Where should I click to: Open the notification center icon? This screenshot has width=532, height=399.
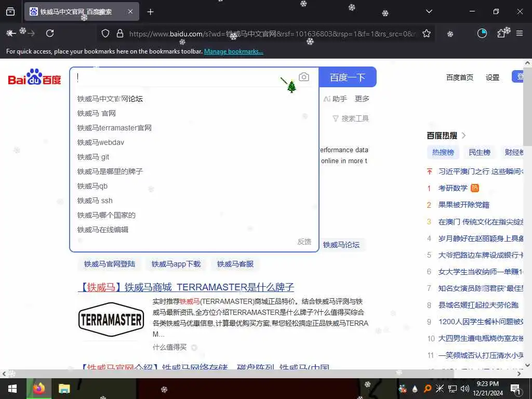tap(515, 389)
